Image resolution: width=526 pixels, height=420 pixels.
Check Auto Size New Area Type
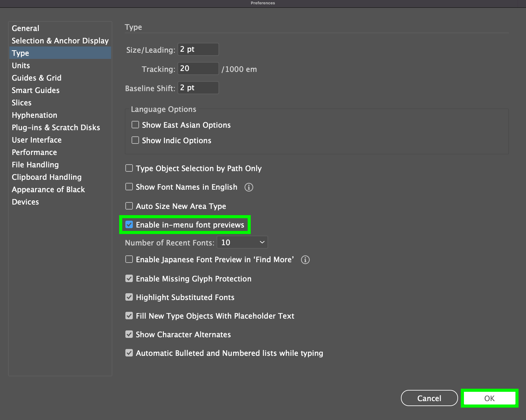pos(129,206)
